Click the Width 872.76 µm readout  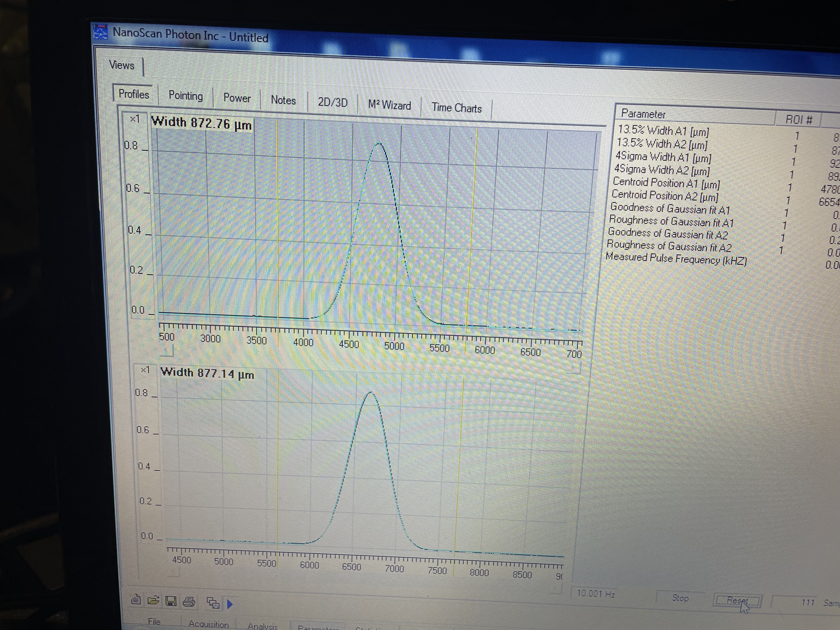(201, 123)
